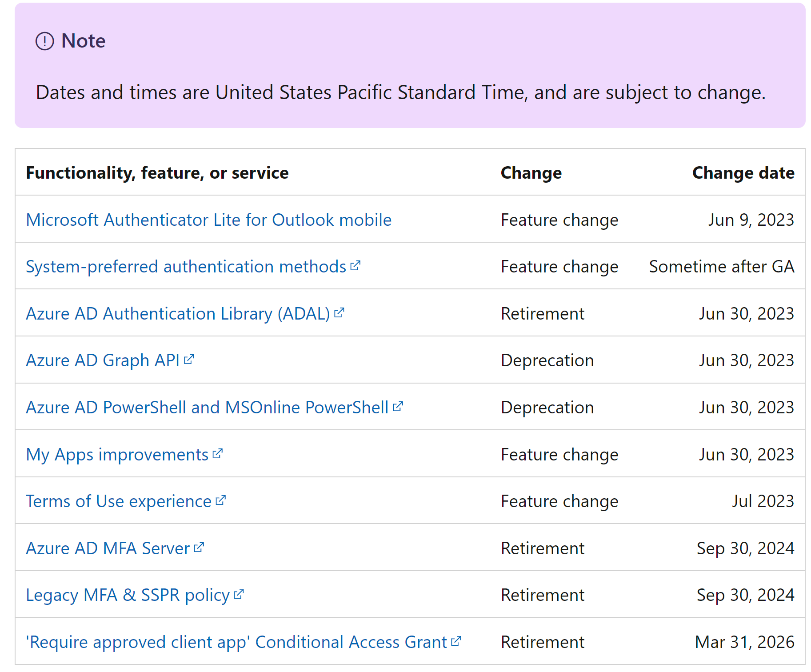Click external link icon after Azure AD Graph API

point(189,360)
